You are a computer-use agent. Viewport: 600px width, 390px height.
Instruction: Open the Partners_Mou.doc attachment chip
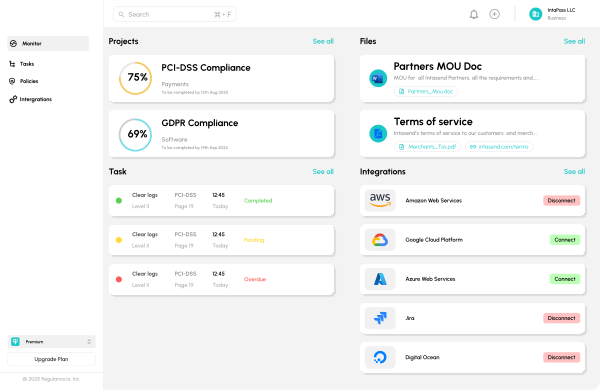(x=426, y=91)
